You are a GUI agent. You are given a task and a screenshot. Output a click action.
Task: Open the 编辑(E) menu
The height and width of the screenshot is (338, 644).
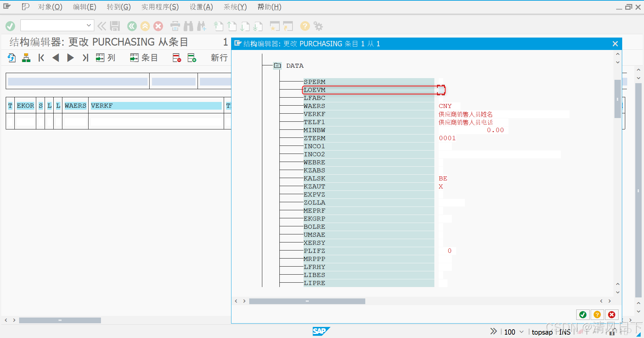click(x=85, y=7)
